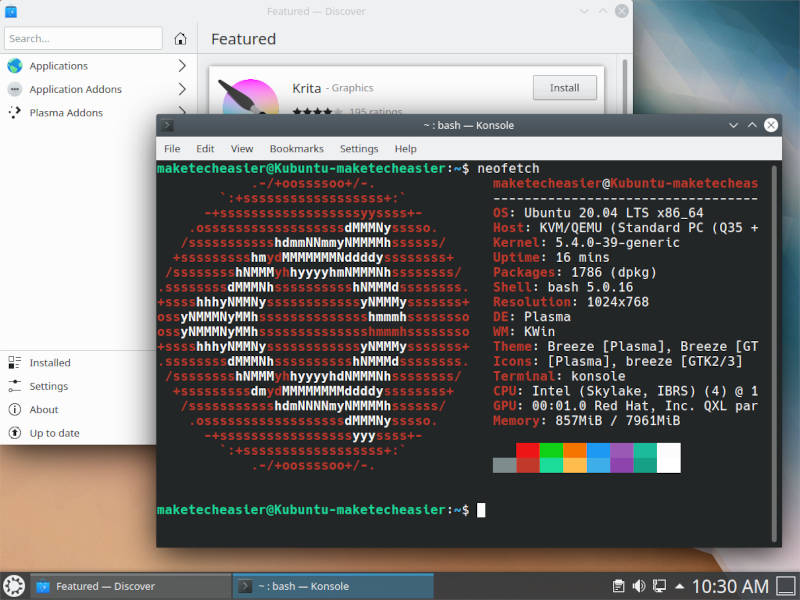Image resolution: width=800 pixels, height=600 pixels.
Task: Switch to the bash tab in Konsole
Action: click(330, 586)
